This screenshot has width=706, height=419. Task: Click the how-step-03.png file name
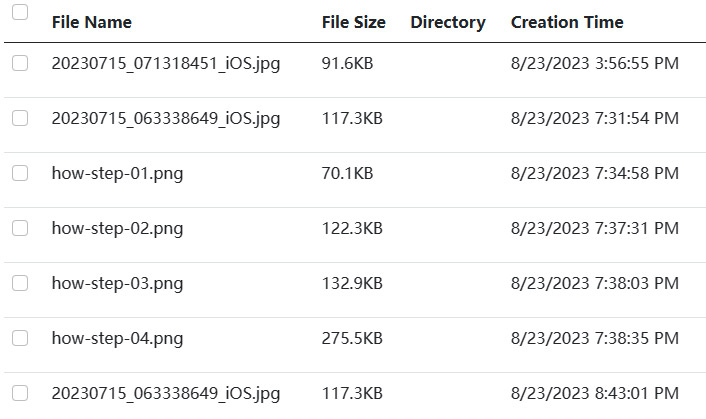tap(118, 284)
